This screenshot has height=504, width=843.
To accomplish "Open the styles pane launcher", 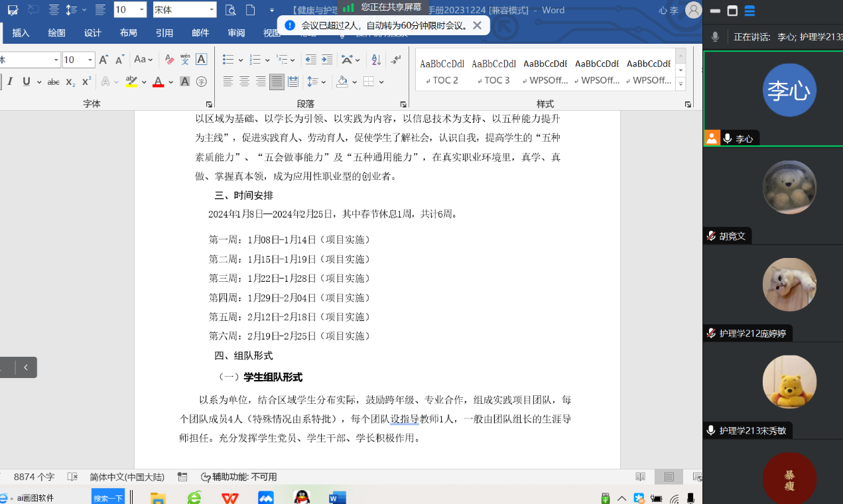I will click(x=688, y=104).
